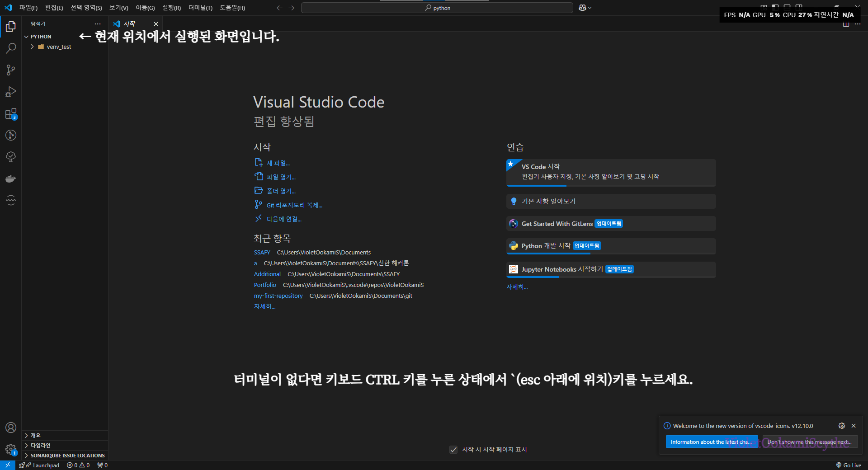Open the 파일(F) menu
Viewport: 868px width, 470px height.
pos(28,8)
